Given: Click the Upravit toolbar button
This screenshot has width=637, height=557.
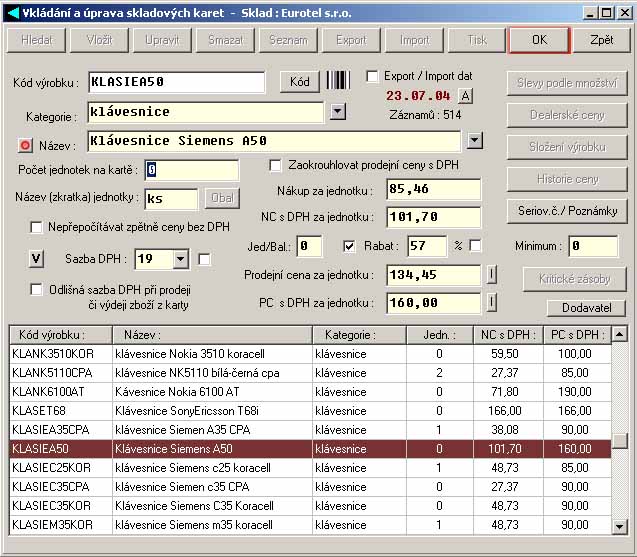Looking at the screenshot, I should click(162, 40).
